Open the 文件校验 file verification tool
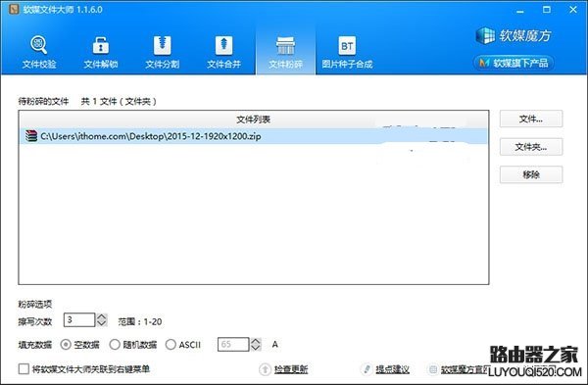This screenshot has width=588, height=385. point(39,52)
